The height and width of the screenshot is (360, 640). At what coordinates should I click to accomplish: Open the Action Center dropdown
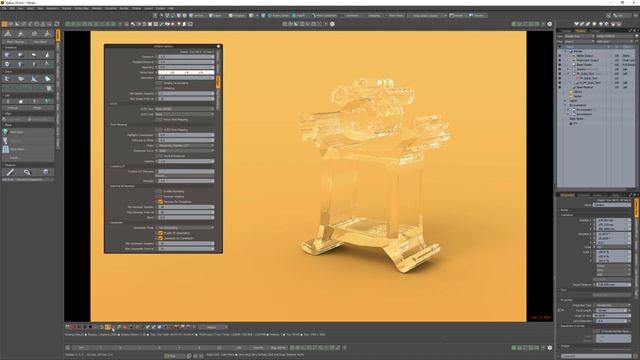pyautogui.click(x=278, y=16)
